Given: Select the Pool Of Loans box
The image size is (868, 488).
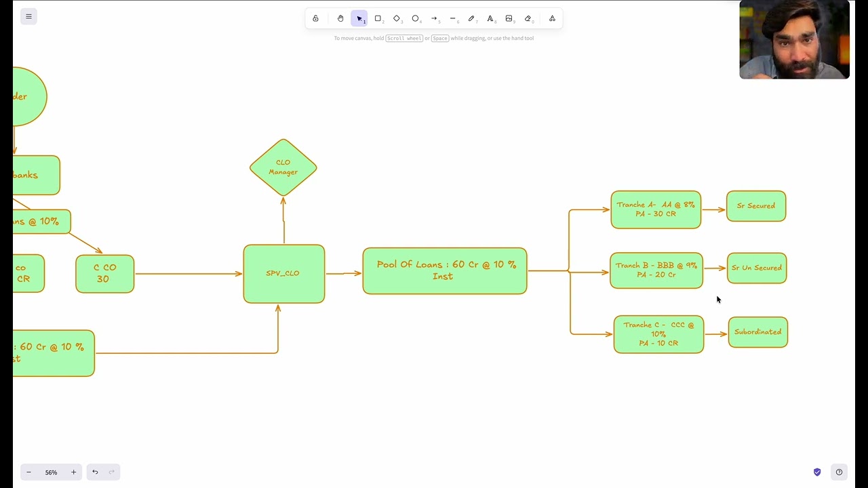Looking at the screenshot, I should (445, 271).
